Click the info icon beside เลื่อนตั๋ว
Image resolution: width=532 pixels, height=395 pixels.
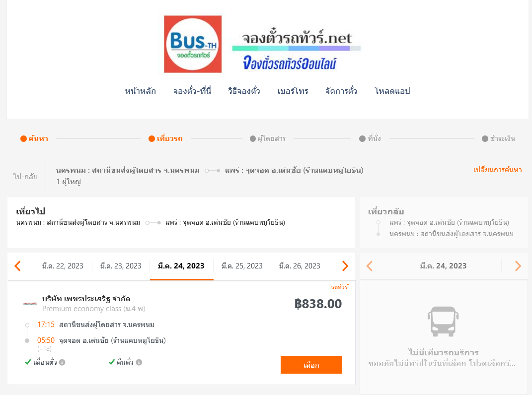pyautogui.click(x=62, y=362)
